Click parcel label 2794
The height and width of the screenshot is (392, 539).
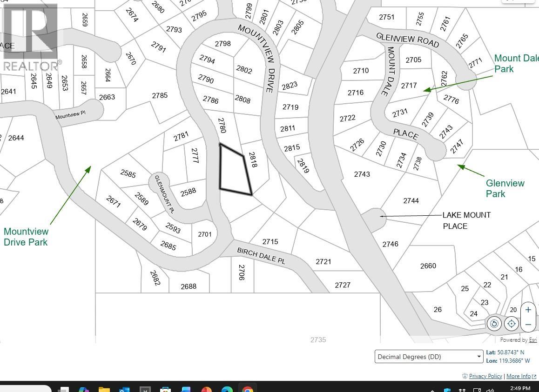[207, 60]
